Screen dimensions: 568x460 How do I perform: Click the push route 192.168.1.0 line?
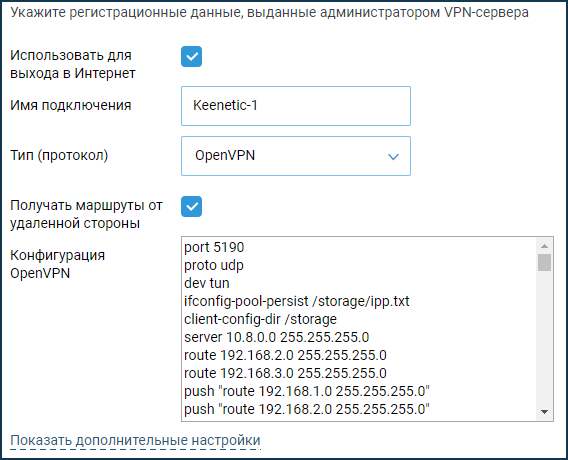[x=307, y=391]
